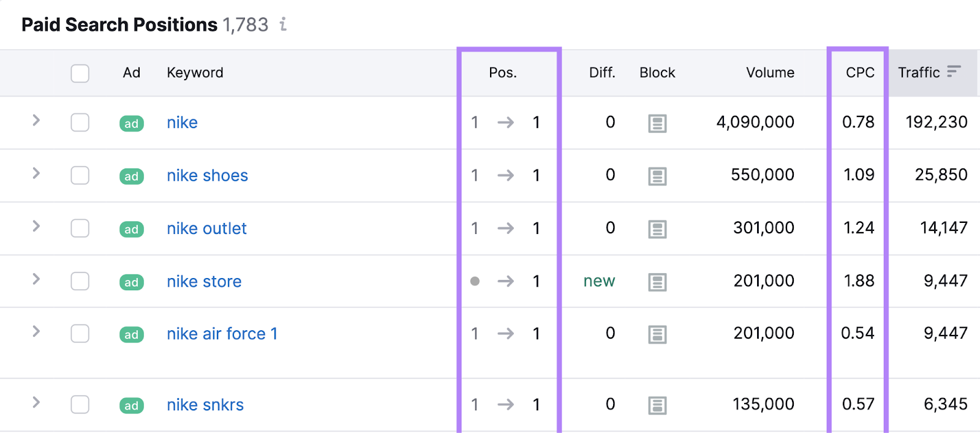Click the Diff. column header
Image resolution: width=980 pixels, height=433 pixels.
(601, 73)
